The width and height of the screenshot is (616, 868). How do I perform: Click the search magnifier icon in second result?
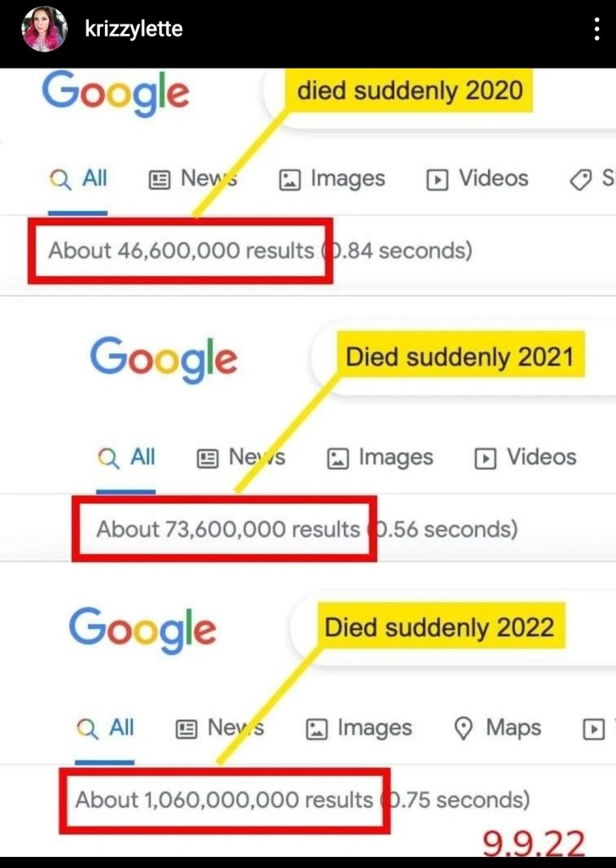click(x=108, y=459)
